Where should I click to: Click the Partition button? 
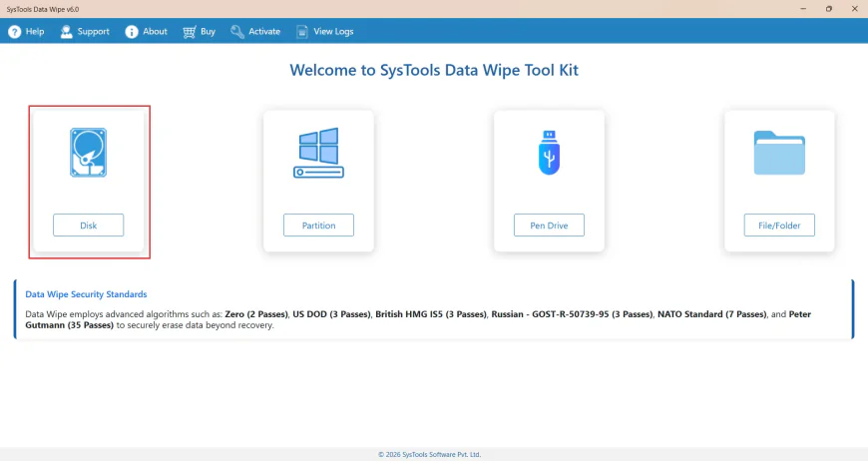pyautogui.click(x=319, y=226)
